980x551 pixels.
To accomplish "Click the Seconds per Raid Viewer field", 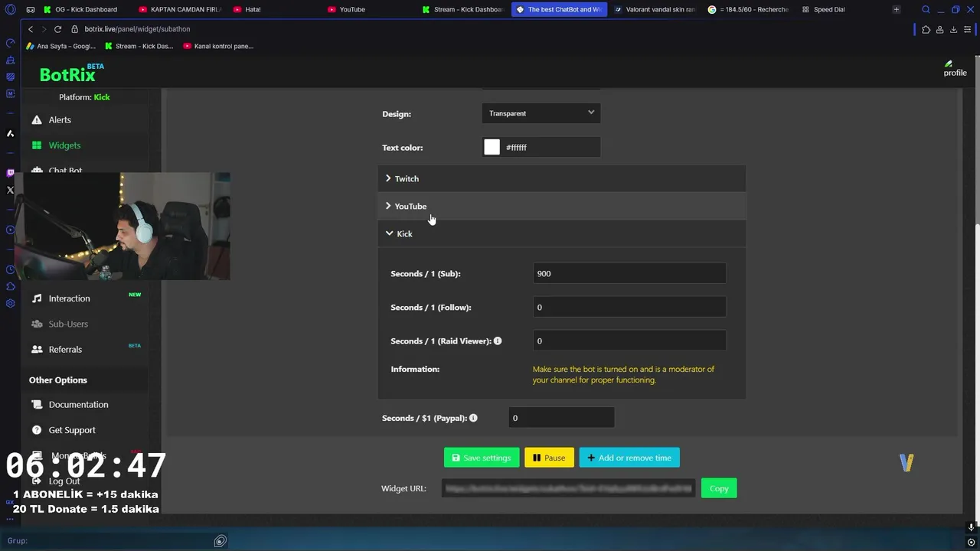I will click(x=629, y=341).
